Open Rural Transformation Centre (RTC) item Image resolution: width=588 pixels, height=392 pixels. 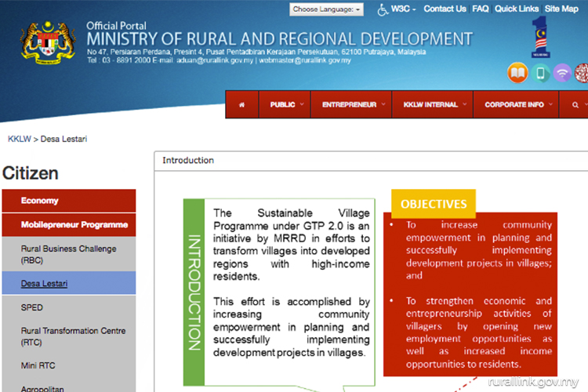tap(69, 336)
